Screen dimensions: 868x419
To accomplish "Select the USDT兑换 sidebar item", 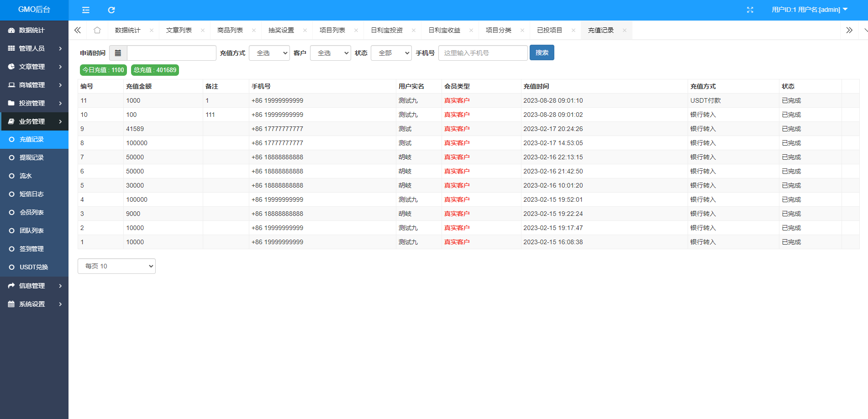I will point(34,267).
